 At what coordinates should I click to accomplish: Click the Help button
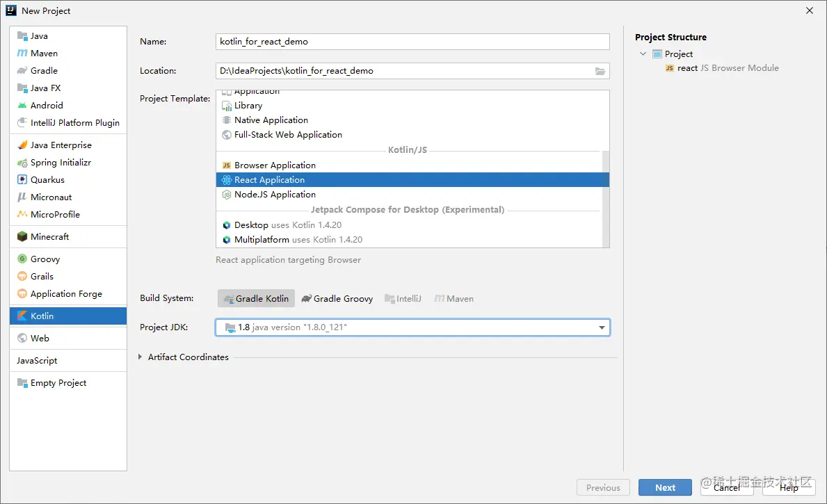coord(789,487)
